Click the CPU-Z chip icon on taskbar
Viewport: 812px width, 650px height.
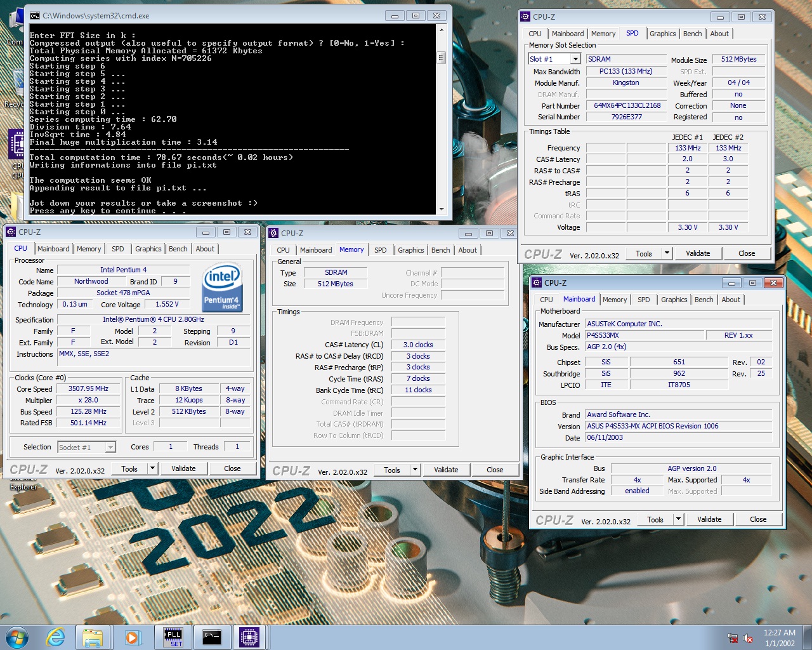point(249,637)
